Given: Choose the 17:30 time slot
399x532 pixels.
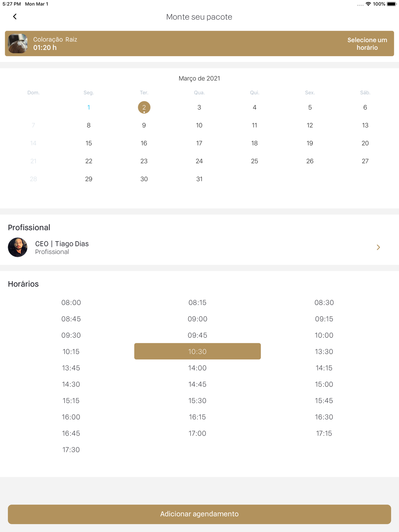Looking at the screenshot, I should click(x=71, y=450).
